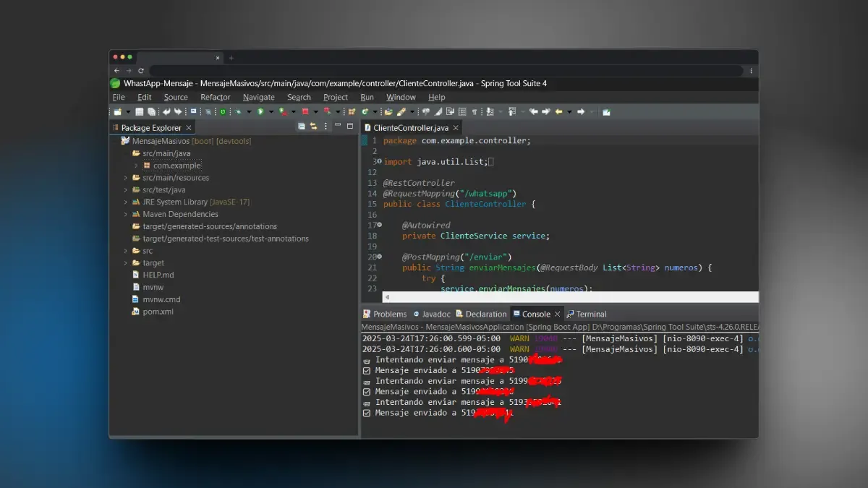
Task: Open the Help menu
Action: tap(437, 97)
